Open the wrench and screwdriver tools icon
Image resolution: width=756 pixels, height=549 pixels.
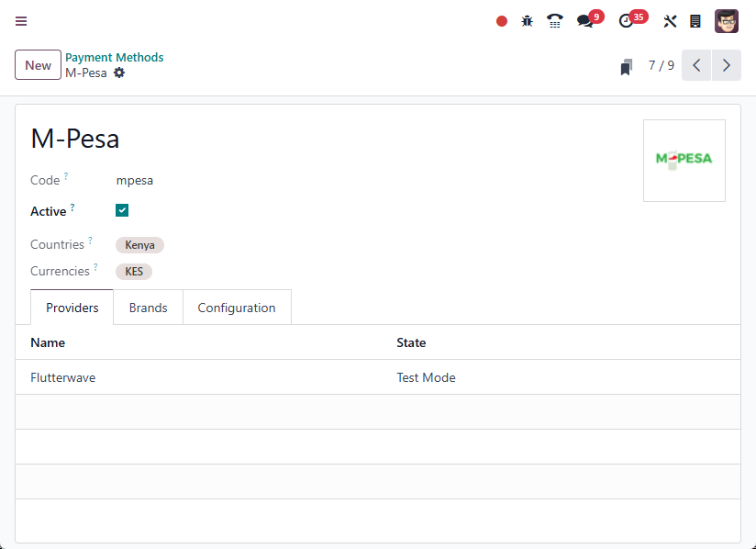coord(670,21)
